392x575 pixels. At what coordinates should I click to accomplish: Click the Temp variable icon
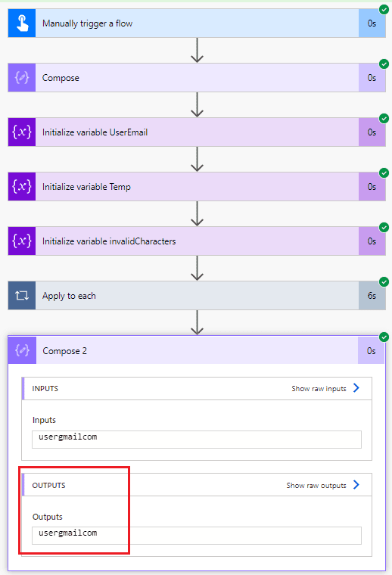pos(22,187)
